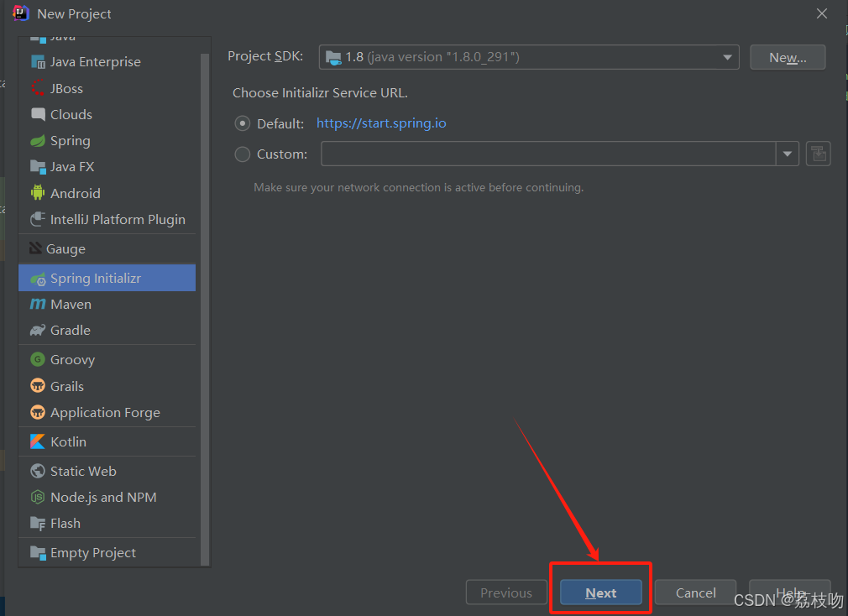
Task: Open the Project SDK dropdown
Action: tap(529, 57)
